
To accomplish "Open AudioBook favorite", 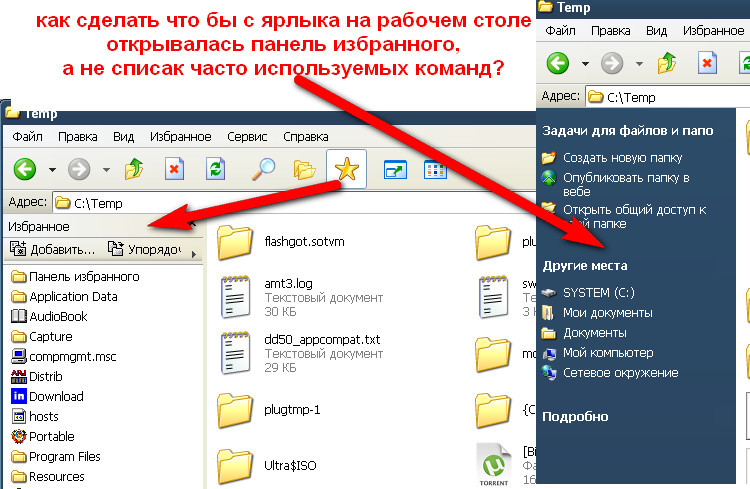I will click(x=49, y=317).
